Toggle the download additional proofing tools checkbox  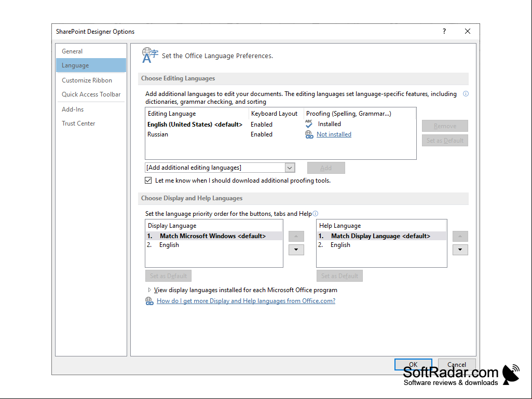click(x=148, y=181)
